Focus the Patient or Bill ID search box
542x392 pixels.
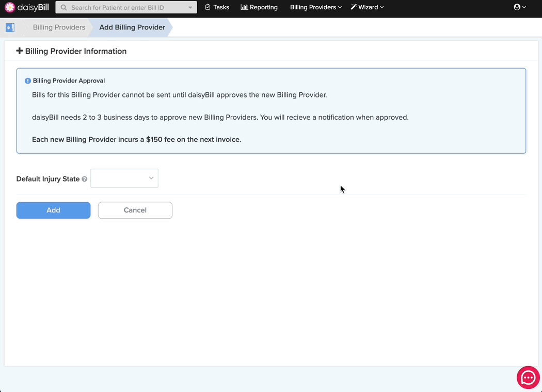[x=126, y=7]
